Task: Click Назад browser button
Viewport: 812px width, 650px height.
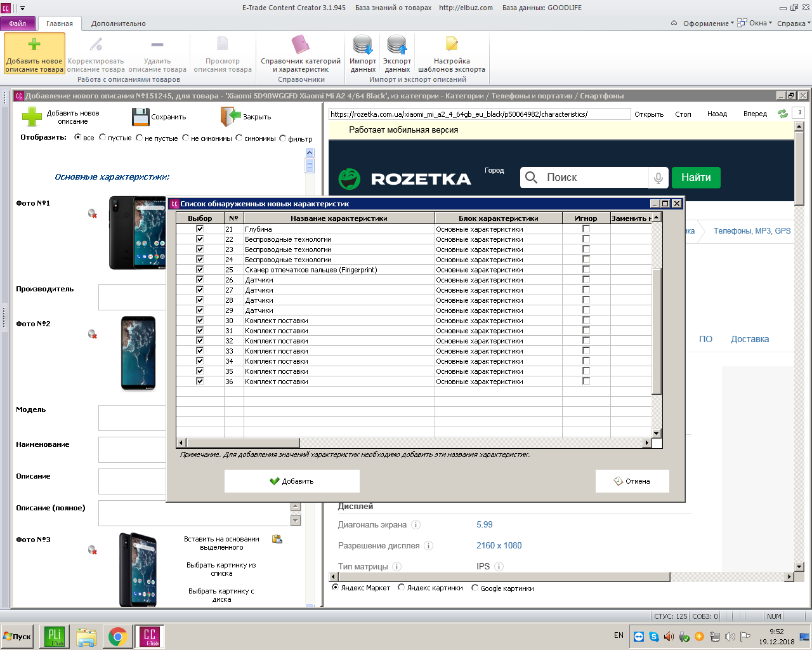Action: (x=717, y=114)
